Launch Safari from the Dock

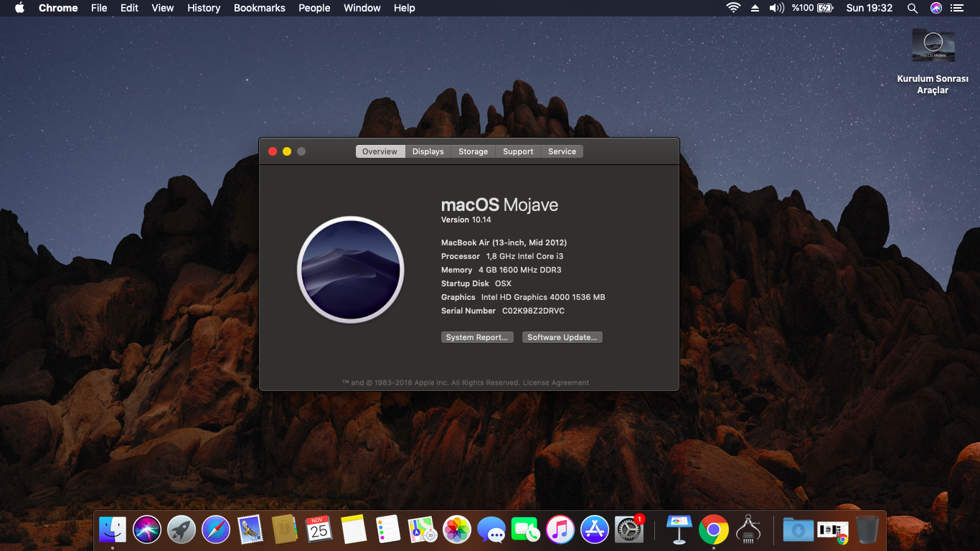(216, 530)
